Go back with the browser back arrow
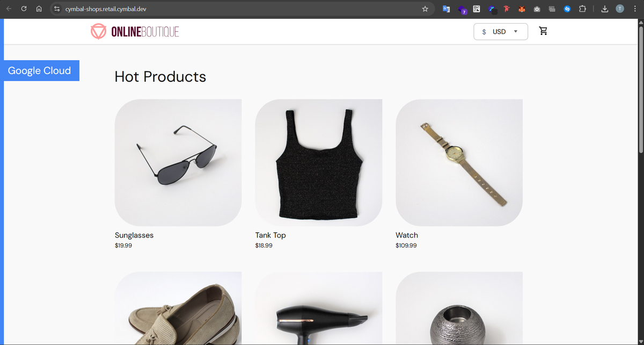644x345 pixels. [x=9, y=9]
